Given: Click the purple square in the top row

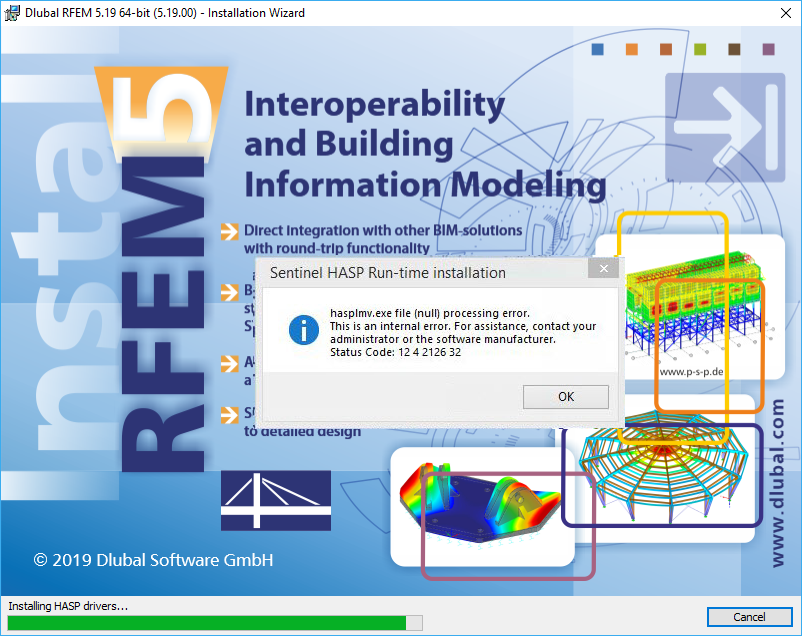Looking at the screenshot, I should 768,49.
